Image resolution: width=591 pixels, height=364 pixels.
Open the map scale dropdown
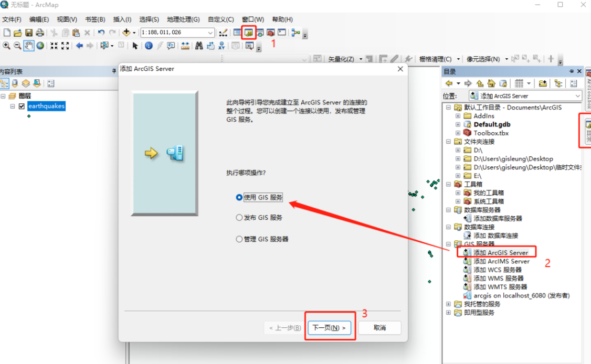(x=210, y=33)
